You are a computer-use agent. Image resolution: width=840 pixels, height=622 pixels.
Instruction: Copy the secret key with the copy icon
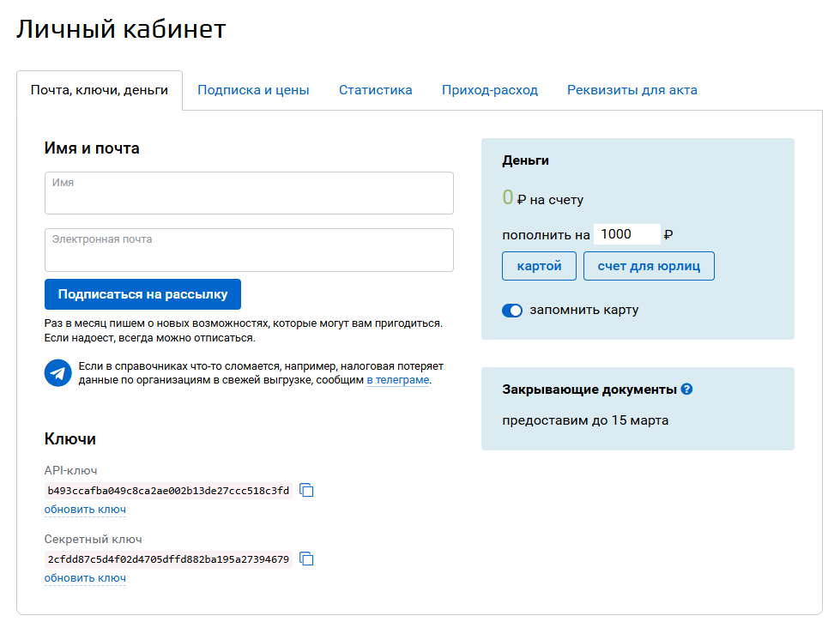[x=307, y=559]
